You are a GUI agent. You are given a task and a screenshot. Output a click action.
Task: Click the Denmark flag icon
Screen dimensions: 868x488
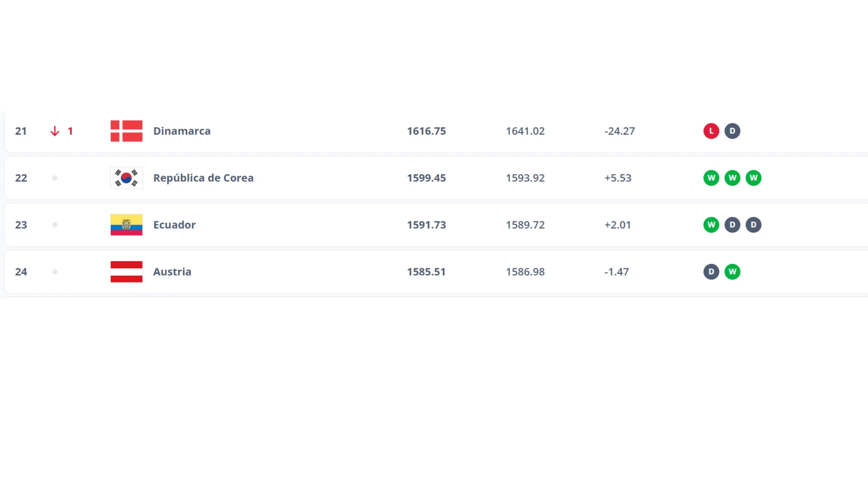click(x=126, y=131)
